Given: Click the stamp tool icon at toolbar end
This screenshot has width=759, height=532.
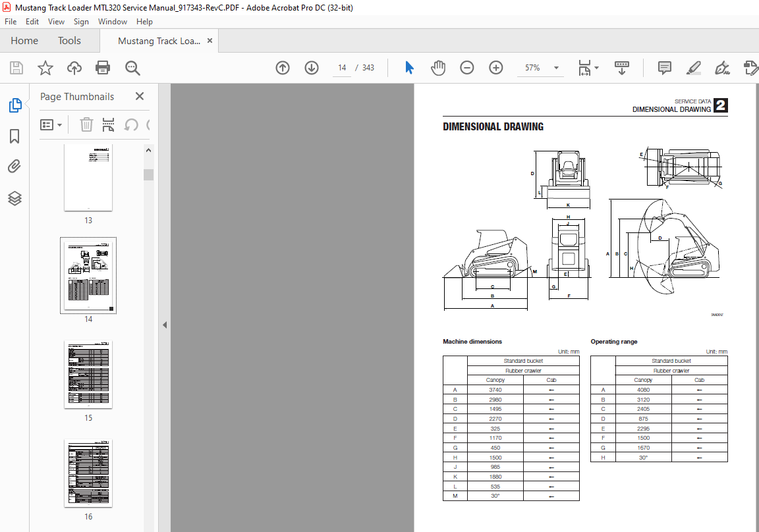Looking at the screenshot, I should (x=751, y=68).
